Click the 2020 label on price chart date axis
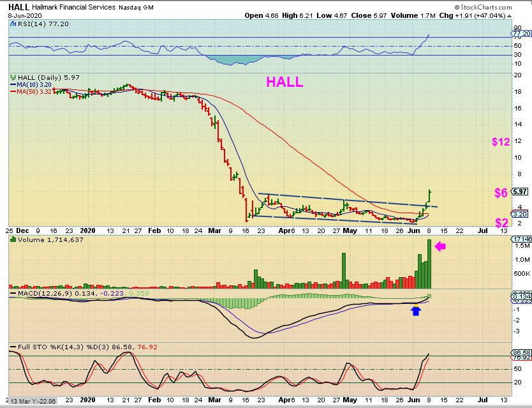 click(87, 230)
